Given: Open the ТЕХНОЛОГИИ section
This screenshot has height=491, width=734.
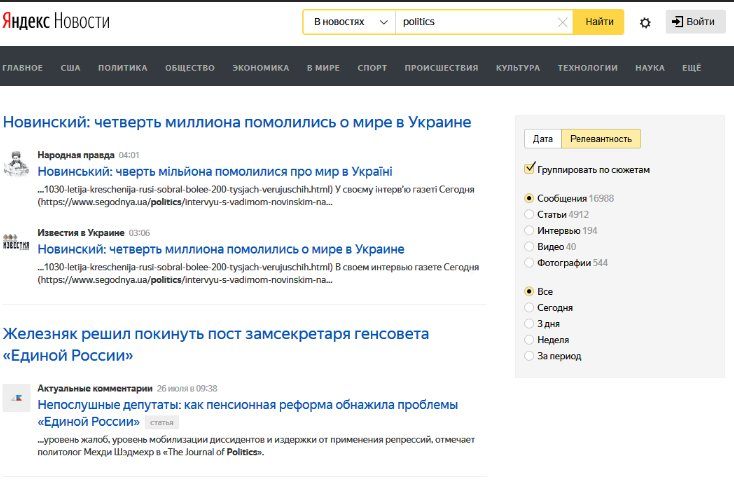Looking at the screenshot, I should [587, 68].
